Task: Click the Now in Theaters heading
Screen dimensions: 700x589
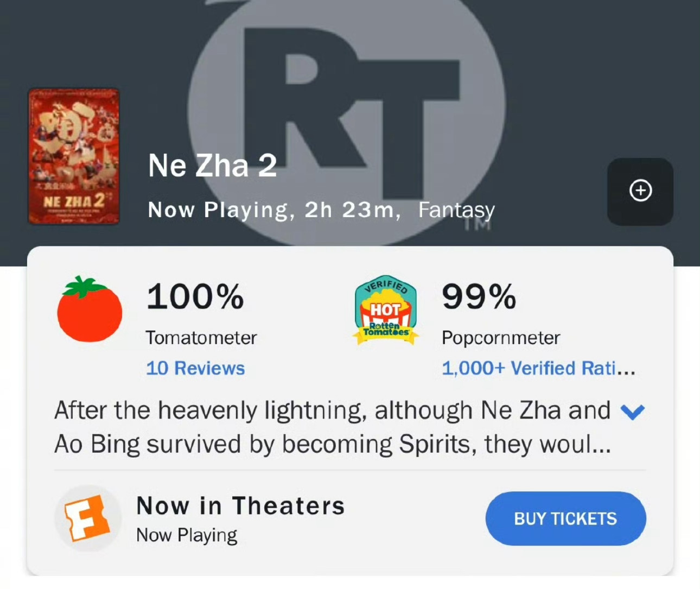Action: pyautogui.click(x=240, y=505)
